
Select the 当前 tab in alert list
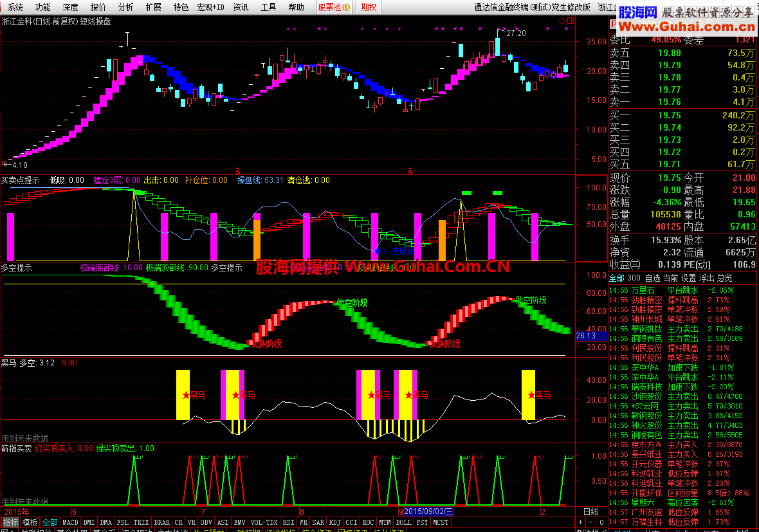click(x=670, y=278)
